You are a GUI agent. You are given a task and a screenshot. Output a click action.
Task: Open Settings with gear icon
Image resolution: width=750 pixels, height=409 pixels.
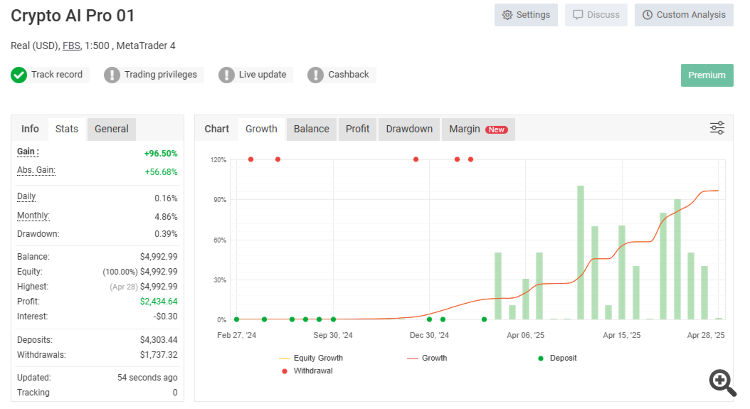[x=526, y=15]
